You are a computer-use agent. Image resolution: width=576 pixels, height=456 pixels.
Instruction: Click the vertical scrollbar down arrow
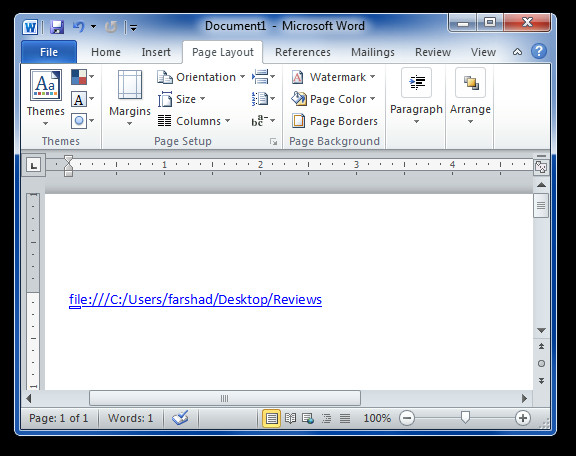coord(541,330)
